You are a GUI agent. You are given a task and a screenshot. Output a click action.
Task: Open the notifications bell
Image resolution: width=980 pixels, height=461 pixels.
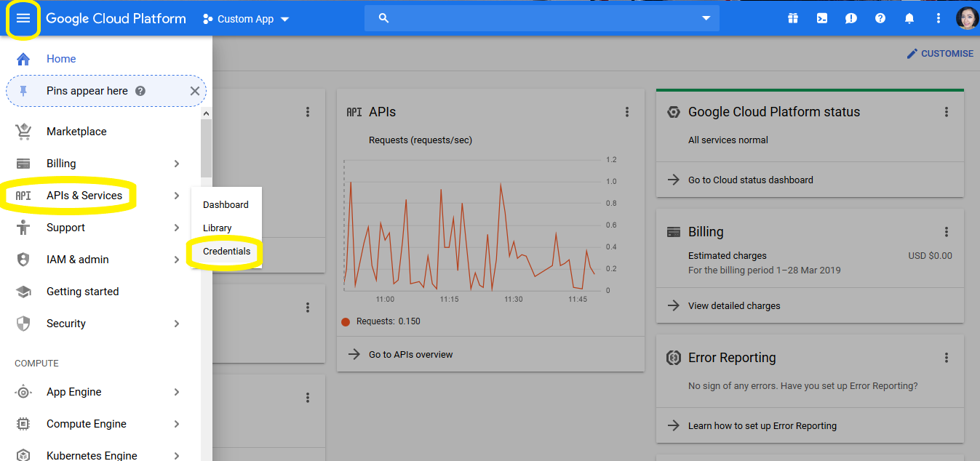909,18
